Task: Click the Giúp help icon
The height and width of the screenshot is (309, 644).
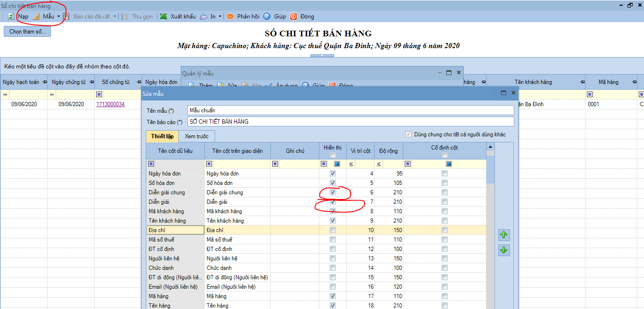Action: [267, 17]
